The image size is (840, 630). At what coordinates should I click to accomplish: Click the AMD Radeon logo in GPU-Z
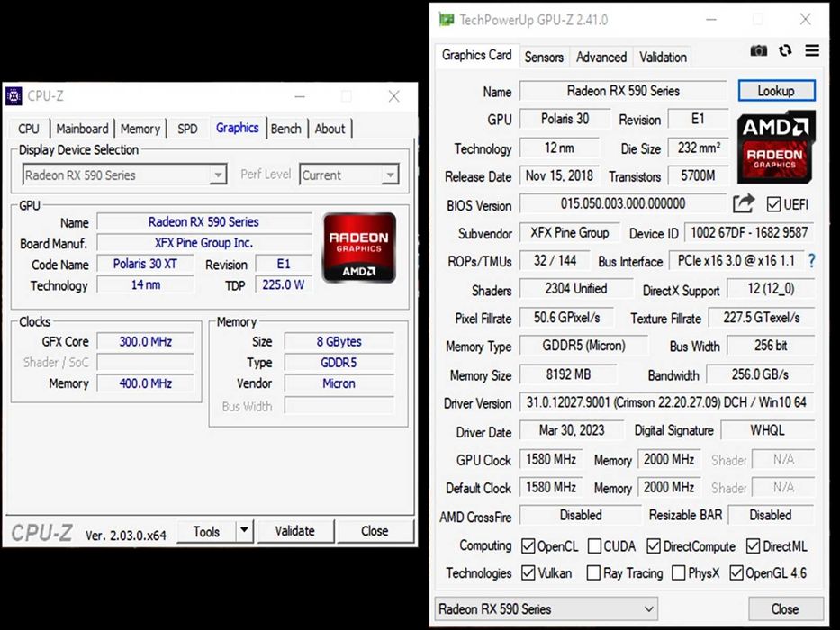tap(776, 147)
